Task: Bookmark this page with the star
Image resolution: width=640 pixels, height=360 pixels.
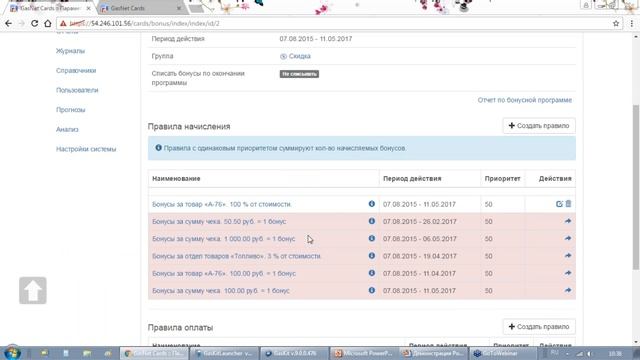Action: click(616, 24)
